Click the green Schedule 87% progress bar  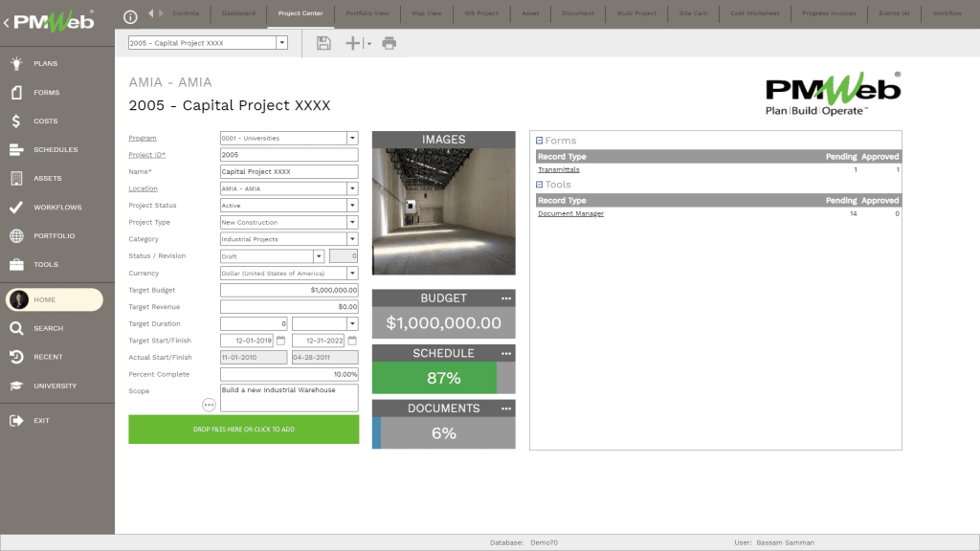coord(434,378)
